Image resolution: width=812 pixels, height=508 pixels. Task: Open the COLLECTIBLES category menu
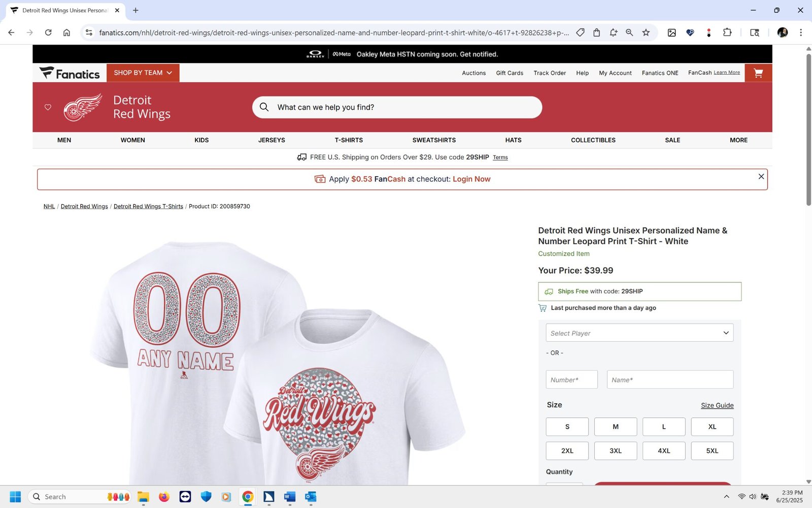point(593,140)
